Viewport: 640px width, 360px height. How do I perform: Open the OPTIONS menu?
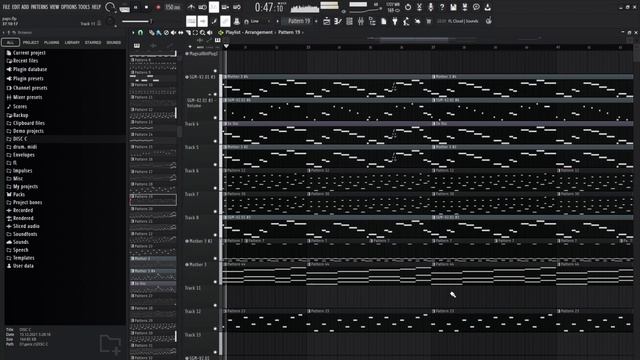[x=69, y=7]
